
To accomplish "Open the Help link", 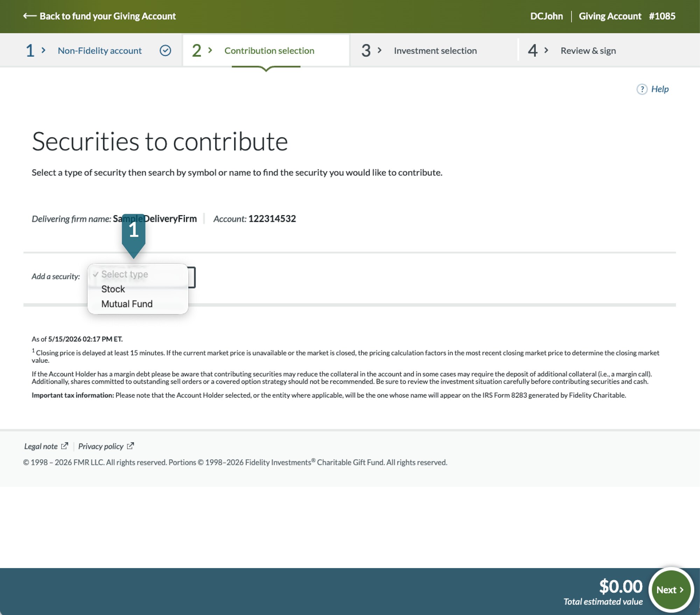I will tap(660, 89).
